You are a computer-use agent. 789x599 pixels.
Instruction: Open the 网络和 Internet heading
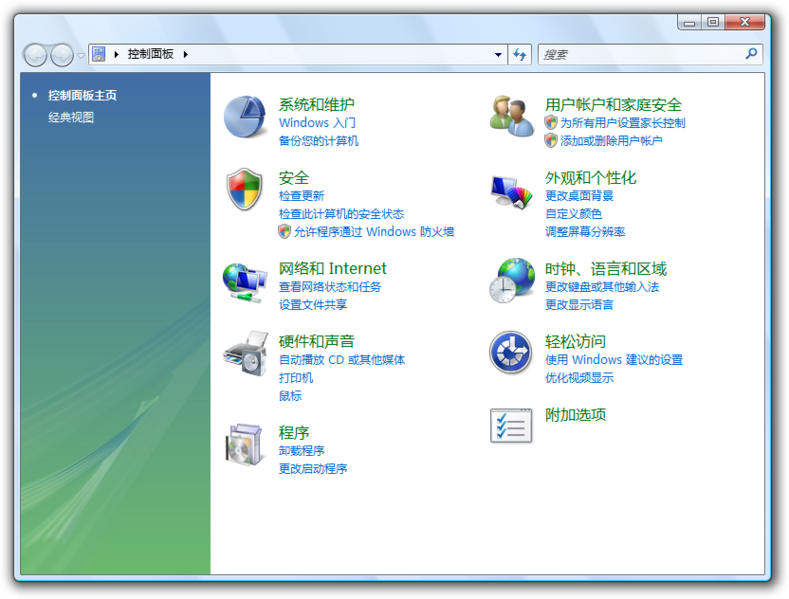[x=333, y=268]
